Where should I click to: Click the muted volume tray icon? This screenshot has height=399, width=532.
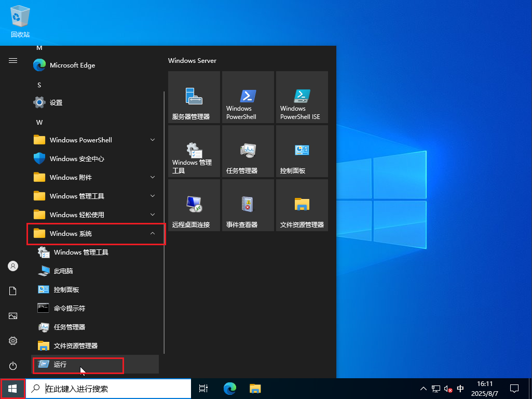coord(448,389)
